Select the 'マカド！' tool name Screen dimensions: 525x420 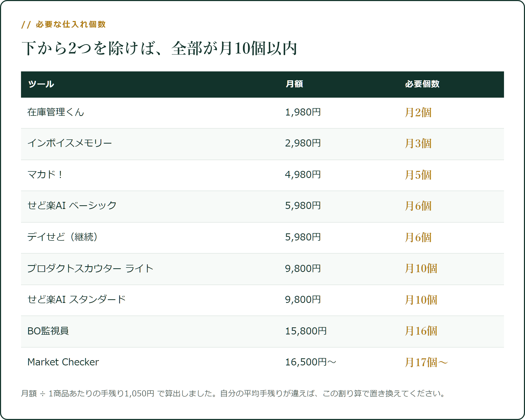pos(45,175)
